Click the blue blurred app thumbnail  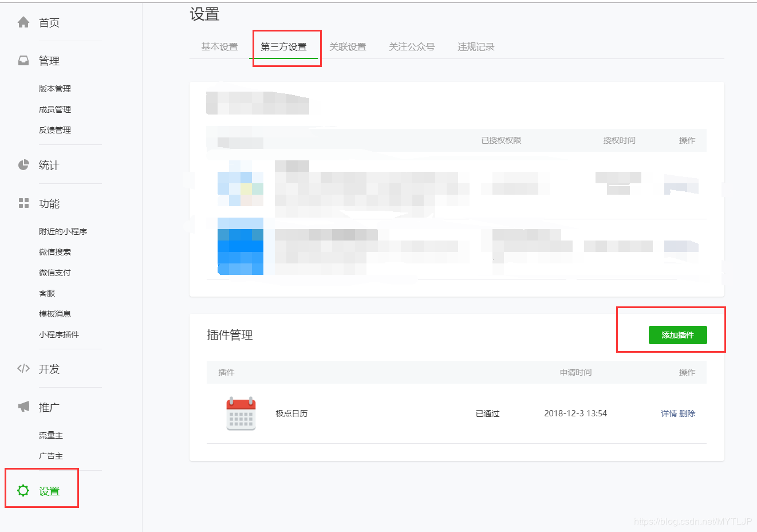240,246
